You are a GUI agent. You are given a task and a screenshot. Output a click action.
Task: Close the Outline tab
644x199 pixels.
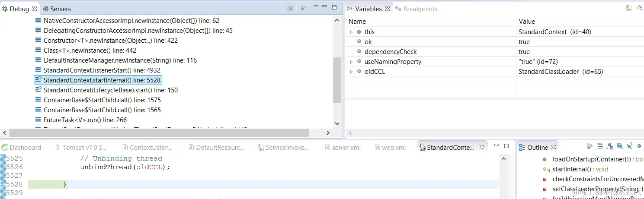554,148
